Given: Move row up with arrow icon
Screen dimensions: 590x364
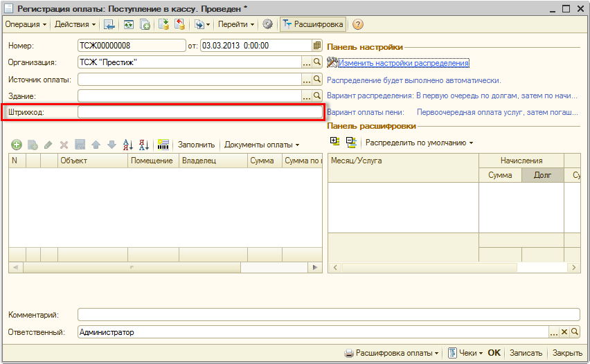Looking at the screenshot, I should (96, 145).
